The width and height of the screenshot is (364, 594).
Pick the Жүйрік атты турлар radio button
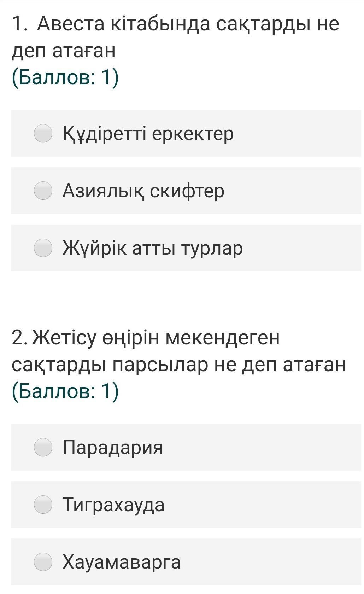43,248
